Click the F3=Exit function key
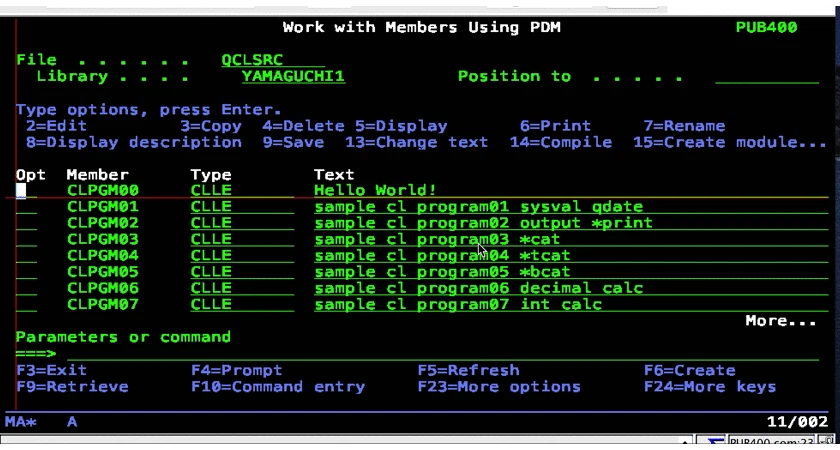The height and width of the screenshot is (450, 840). pos(51,370)
